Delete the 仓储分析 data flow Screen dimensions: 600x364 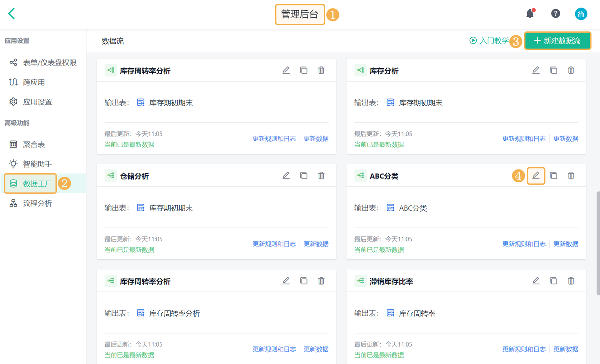321,176
